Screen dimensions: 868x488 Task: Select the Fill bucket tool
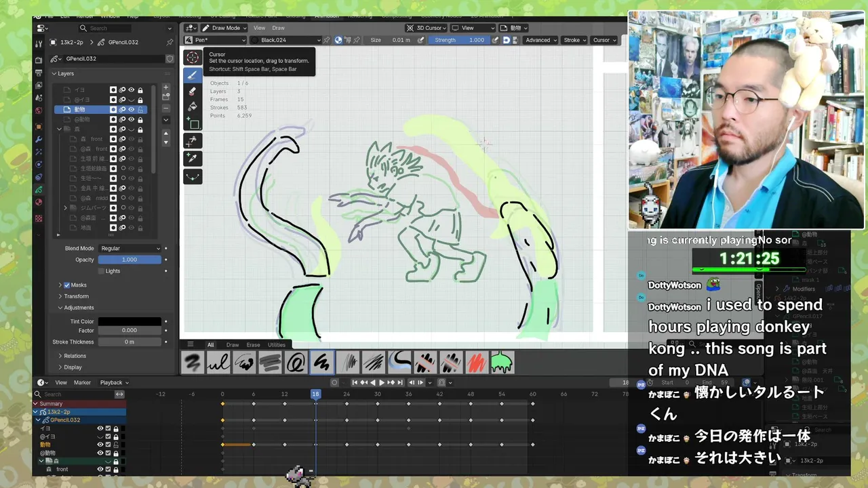[x=193, y=106]
